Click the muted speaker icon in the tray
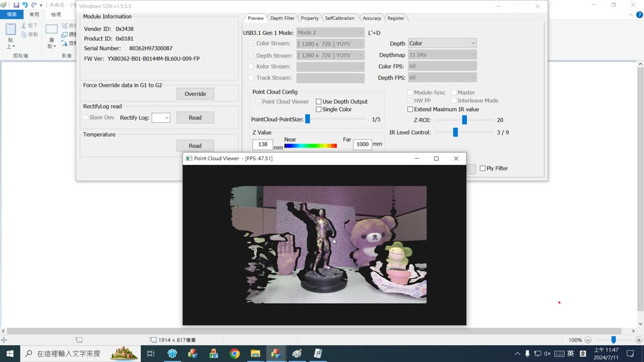The width and height of the screenshot is (644, 362). pyautogui.click(x=547, y=353)
